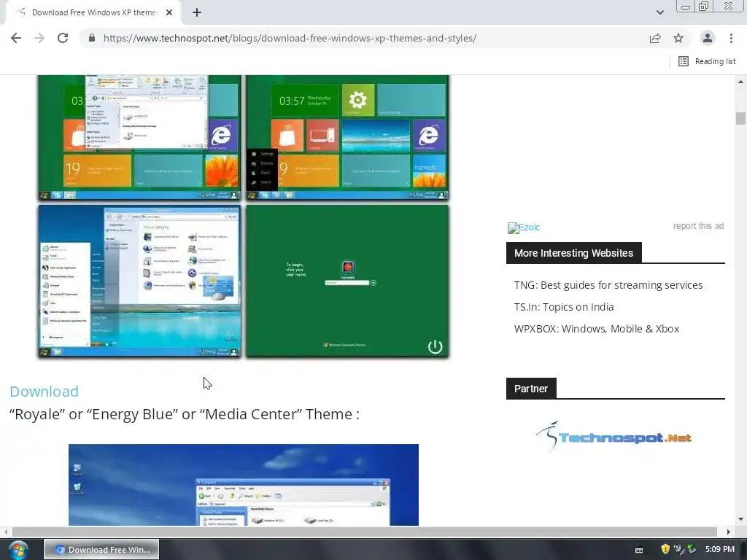The height and width of the screenshot is (560, 747).
Task: Click the network tray icon beside the security shield
Action: click(x=679, y=549)
